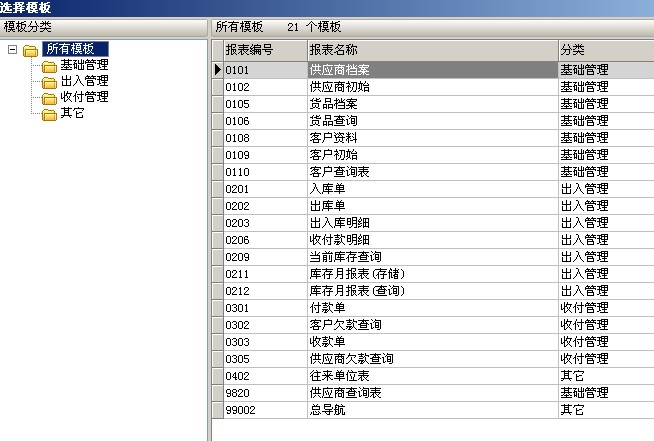Click the 基础管理 folder icon
This screenshot has height=441, width=654.
pos(49,67)
